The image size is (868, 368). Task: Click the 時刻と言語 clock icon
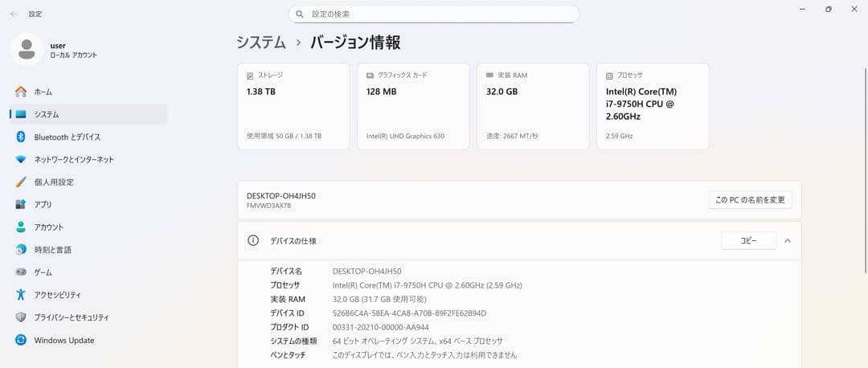pos(21,250)
